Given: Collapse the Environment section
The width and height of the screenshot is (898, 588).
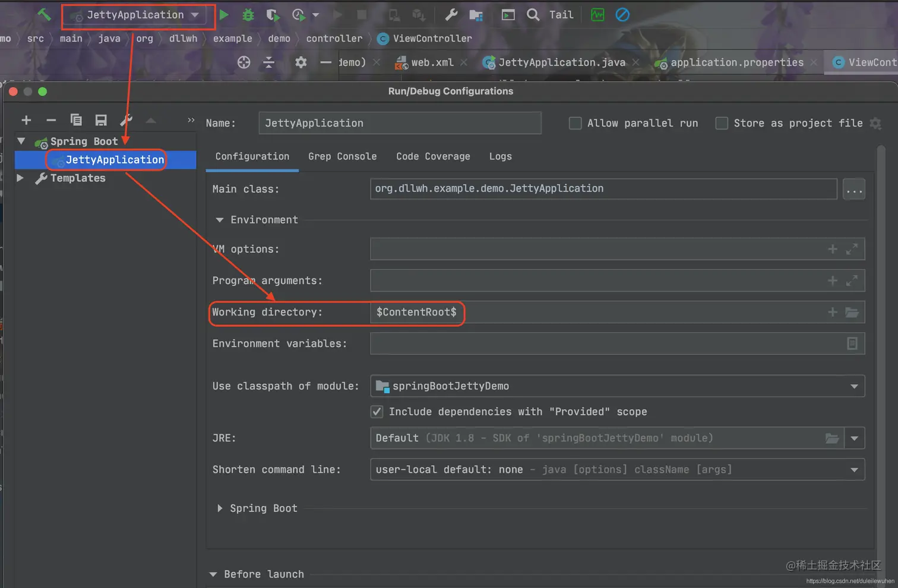Looking at the screenshot, I should point(220,220).
